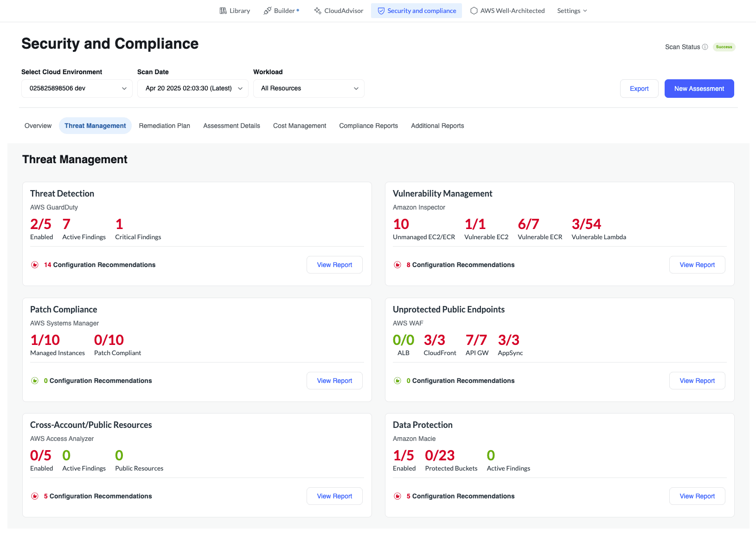Image resolution: width=756 pixels, height=535 pixels.
Task: Click the AWS Well-Architected hexagon icon
Action: [x=474, y=11]
